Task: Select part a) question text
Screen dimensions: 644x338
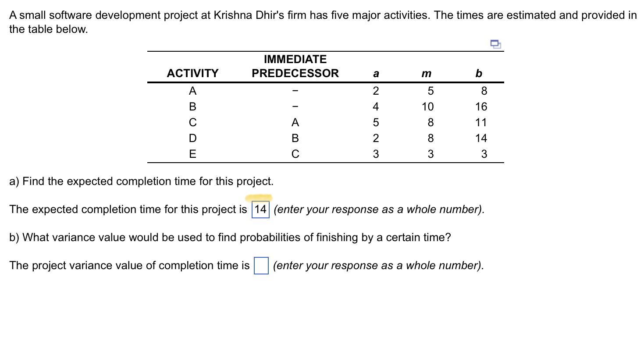Action: (141, 181)
